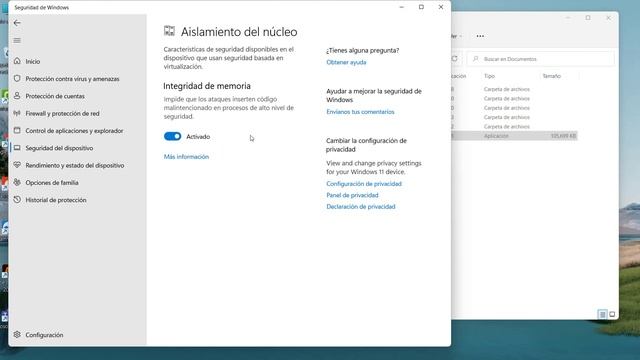Maximize the Seguridad de Windows window
Screen dimensions: 640x360
tap(421, 7)
